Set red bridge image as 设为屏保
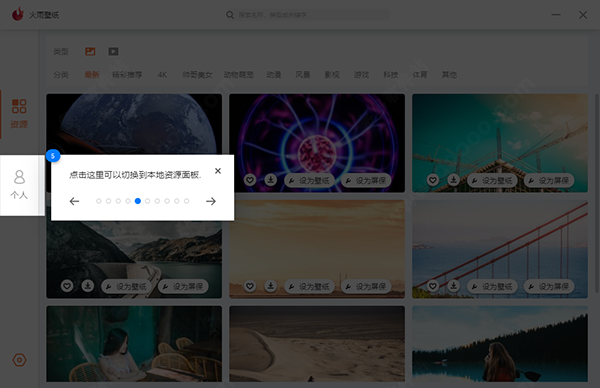 [549, 286]
